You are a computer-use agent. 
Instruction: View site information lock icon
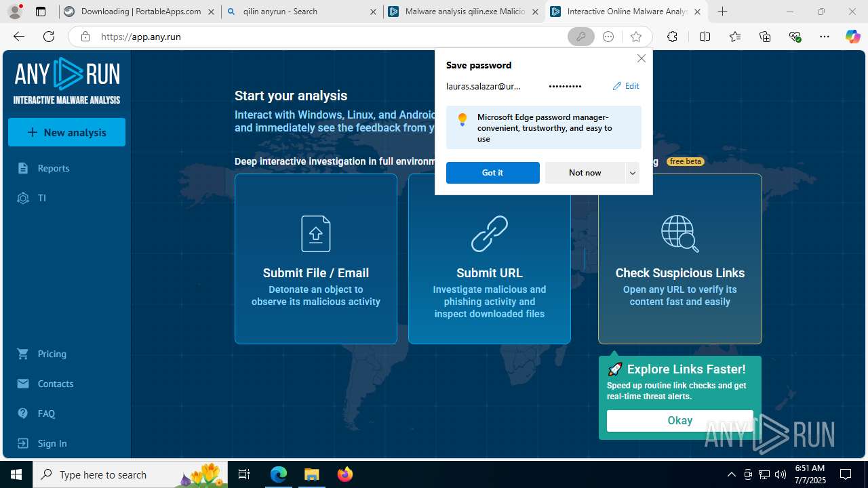point(85,37)
